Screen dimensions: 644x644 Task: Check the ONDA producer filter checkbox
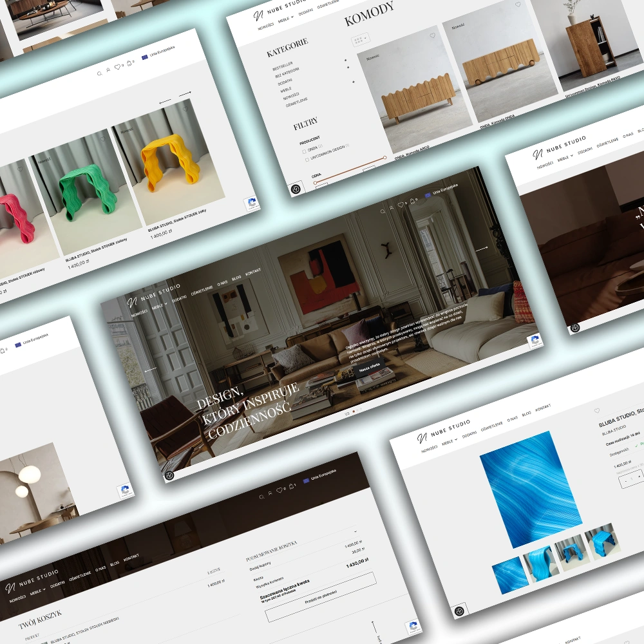tap(305, 151)
